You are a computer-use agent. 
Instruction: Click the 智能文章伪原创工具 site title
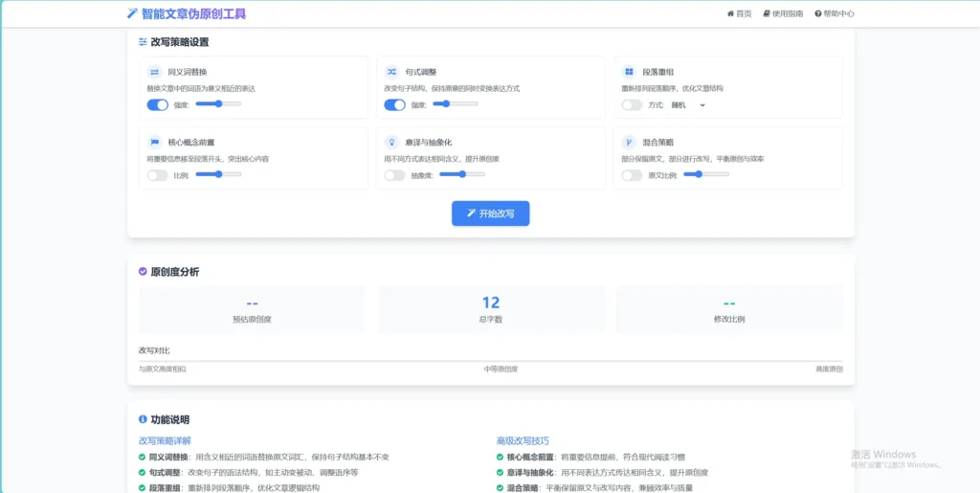[x=193, y=13]
